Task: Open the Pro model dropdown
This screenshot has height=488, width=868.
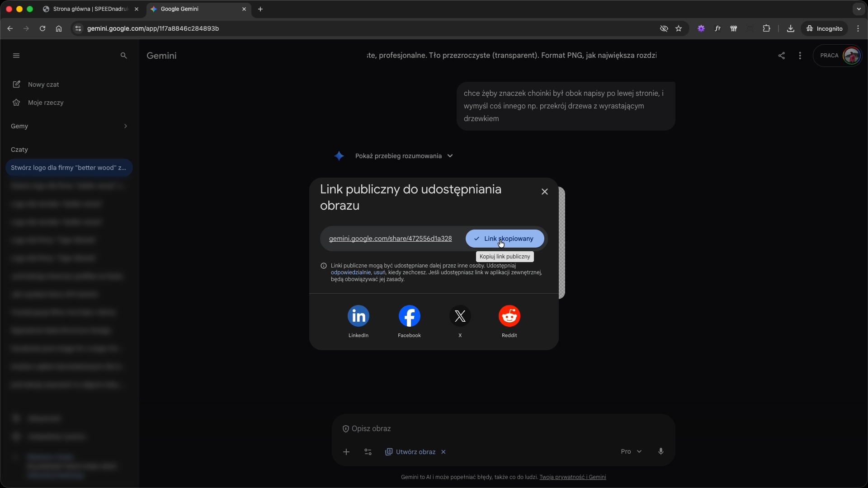Action: [631, 451]
